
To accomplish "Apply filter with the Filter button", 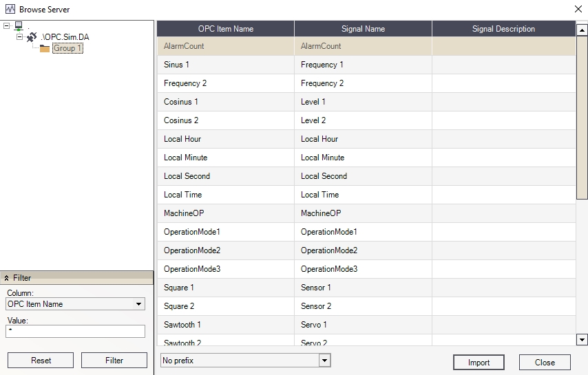I will (x=114, y=361).
